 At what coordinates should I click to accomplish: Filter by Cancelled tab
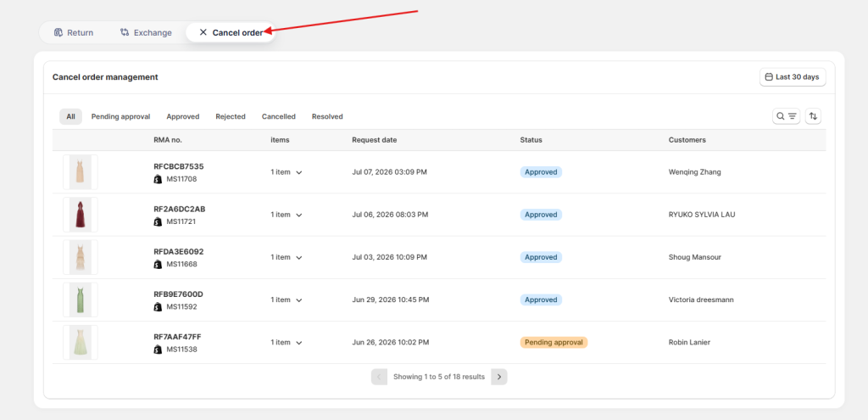pyautogui.click(x=278, y=116)
